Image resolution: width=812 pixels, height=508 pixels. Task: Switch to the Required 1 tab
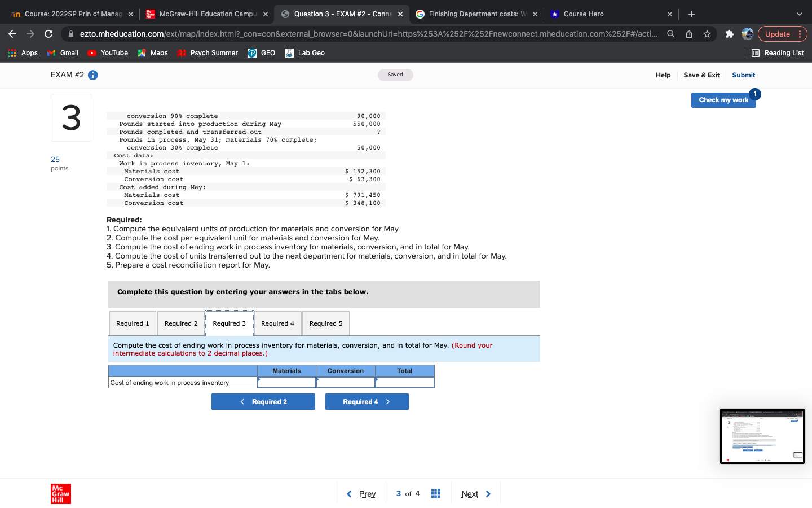(133, 323)
